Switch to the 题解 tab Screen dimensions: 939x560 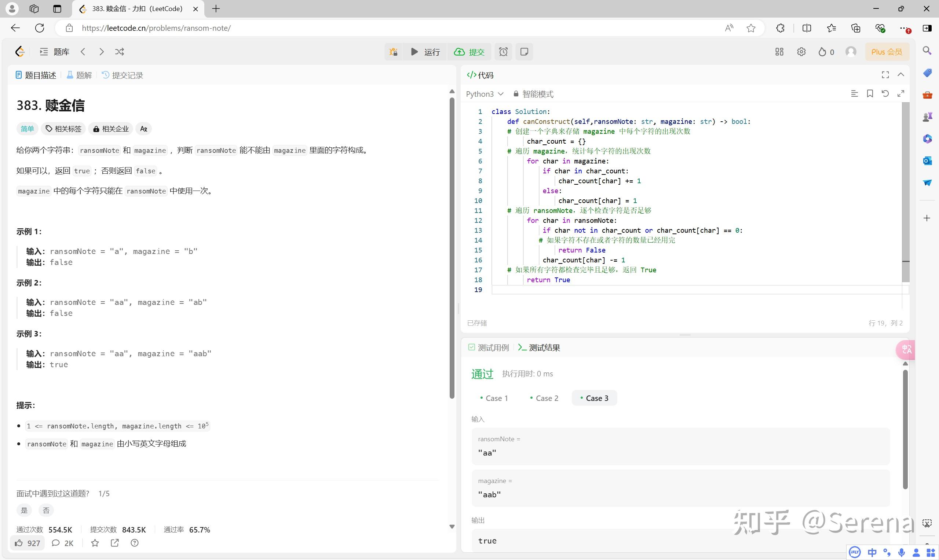(78, 75)
